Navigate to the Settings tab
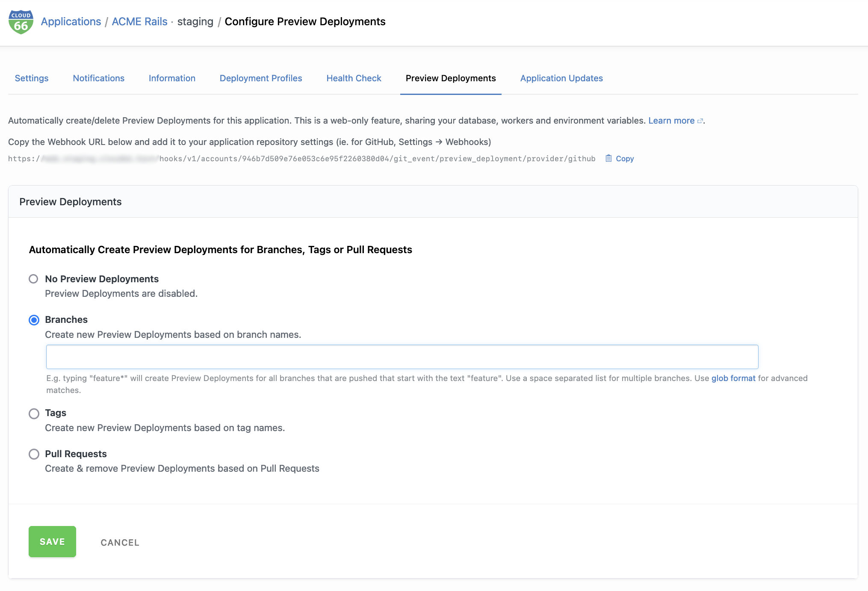This screenshot has width=868, height=591. 31,78
